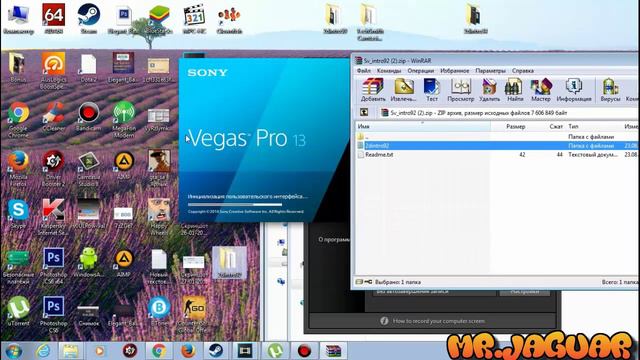
Task: Click the WinRAR Найти (Find) binoculars icon
Action: (515, 90)
